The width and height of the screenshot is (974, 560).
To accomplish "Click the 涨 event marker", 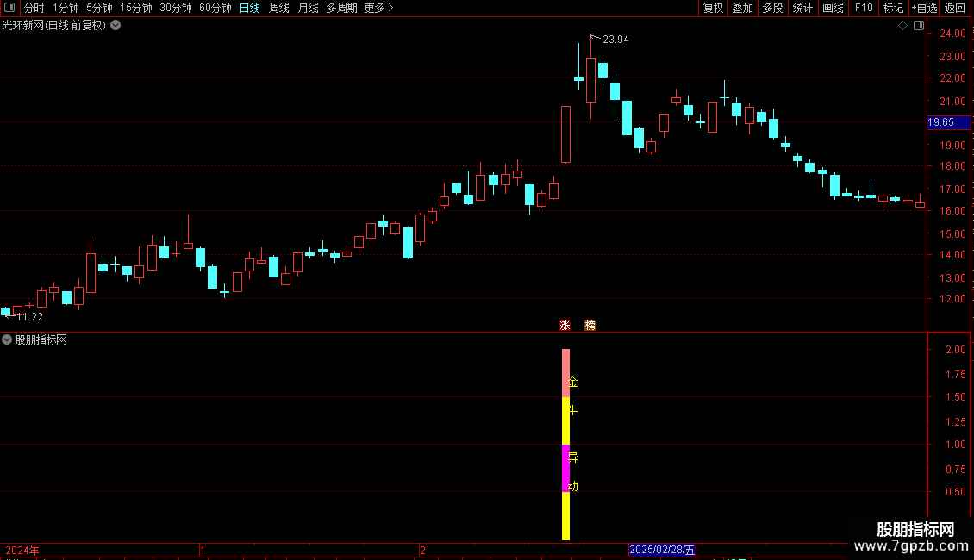I will pyautogui.click(x=565, y=326).
